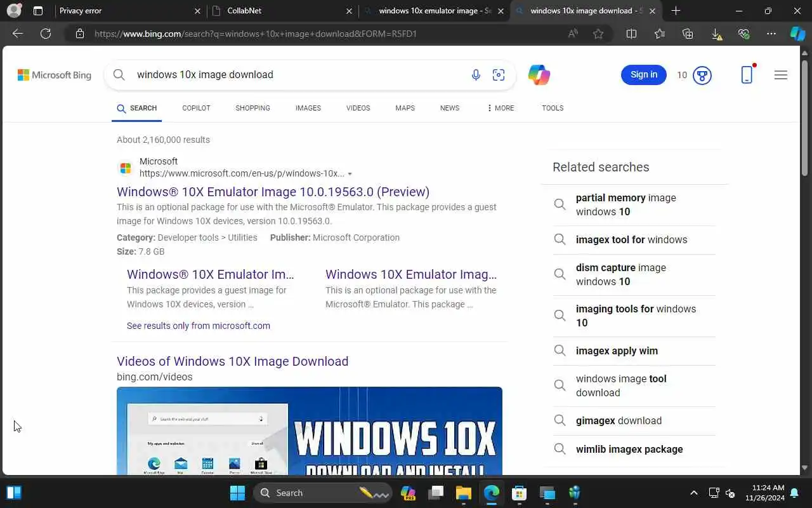Start voice search with the microphone icon
The width and height of the screenshot is (812, 508).
(x=476, y=75)
